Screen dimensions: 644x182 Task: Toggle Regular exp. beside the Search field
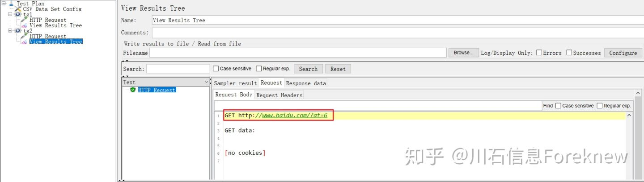[259, 69]
